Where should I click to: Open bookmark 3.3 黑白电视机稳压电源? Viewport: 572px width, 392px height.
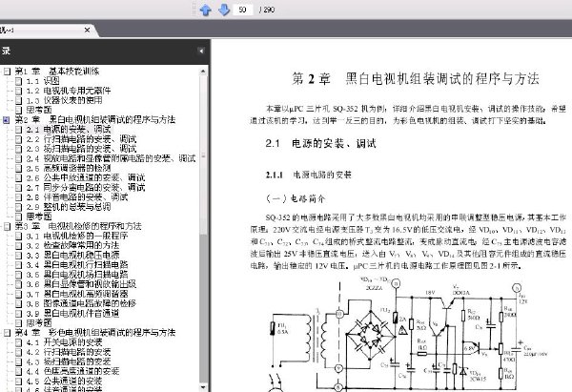point(72,255)
